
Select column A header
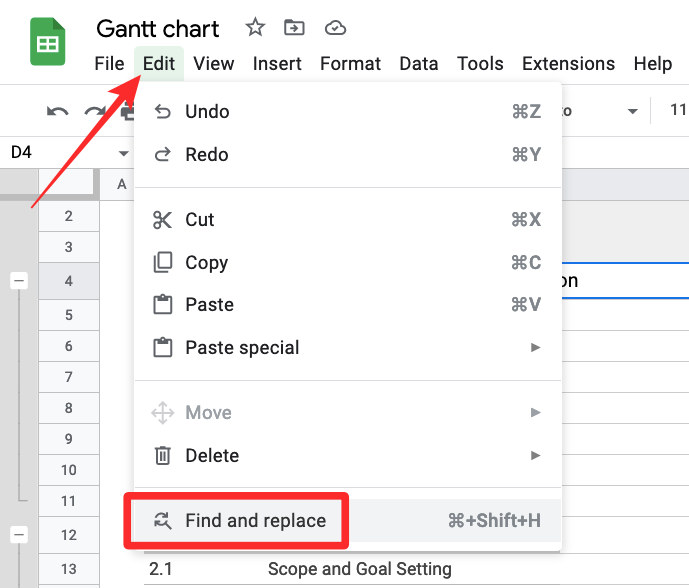tap(117, 184)
